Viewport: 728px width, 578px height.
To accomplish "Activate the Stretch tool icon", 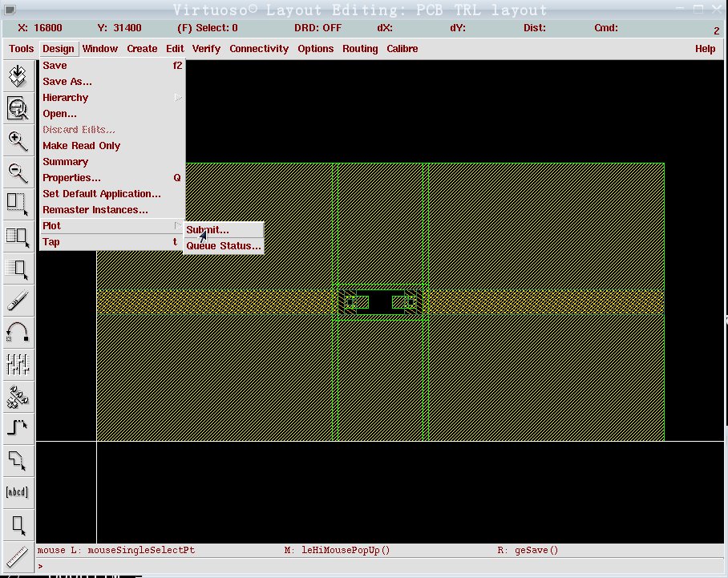I will pyautogui.click(x=18, y=204).
